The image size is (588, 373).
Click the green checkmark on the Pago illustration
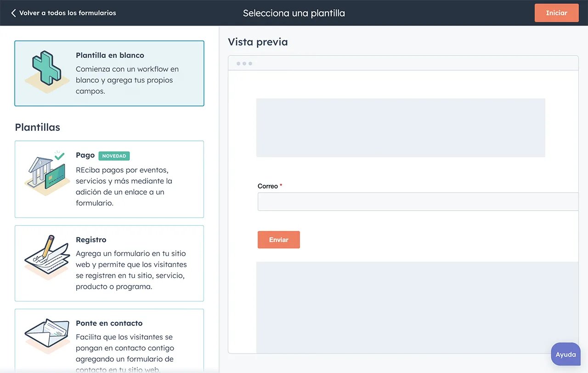[58, 156]
